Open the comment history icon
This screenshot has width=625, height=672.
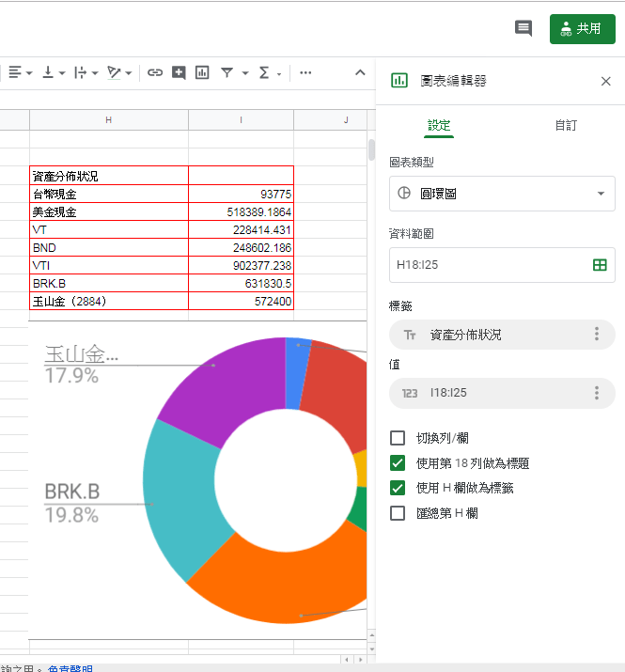[523, 29]
